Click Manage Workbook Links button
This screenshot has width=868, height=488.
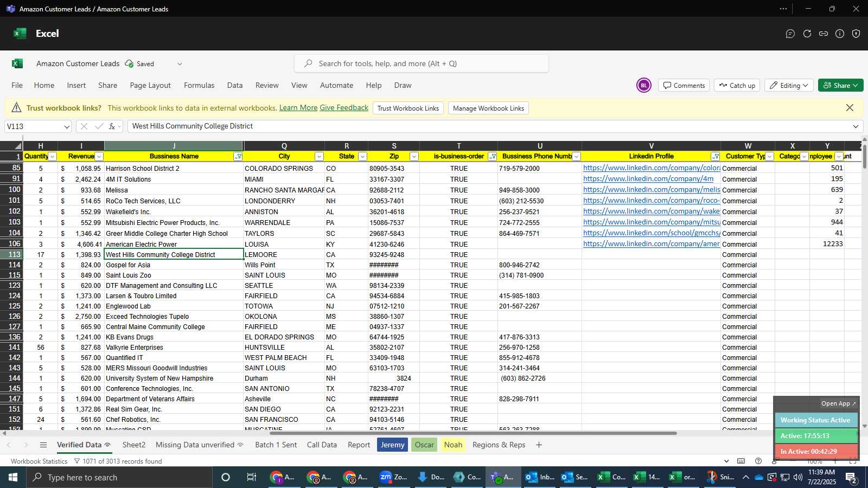(488, 108)
